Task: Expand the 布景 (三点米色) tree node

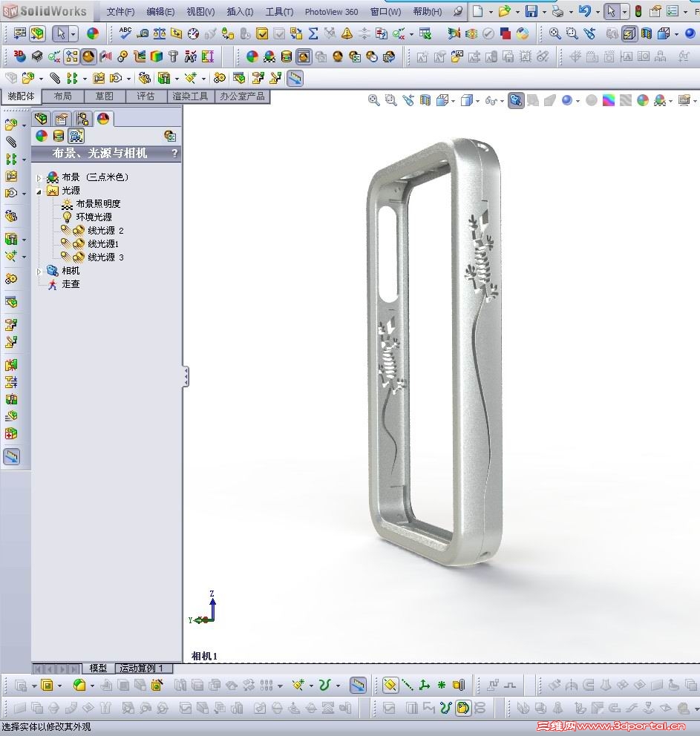Action: pyautogui.click(x=39, y=177)
